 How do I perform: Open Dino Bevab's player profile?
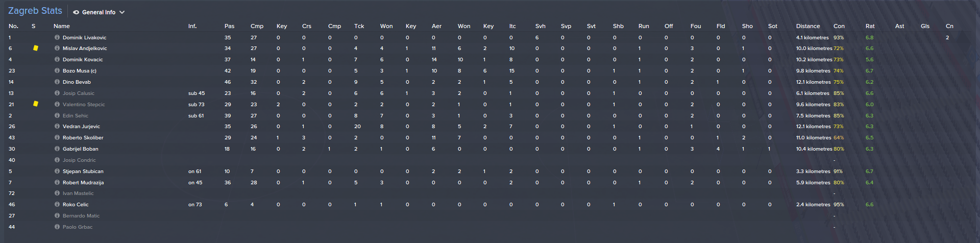tap(77, 82)
